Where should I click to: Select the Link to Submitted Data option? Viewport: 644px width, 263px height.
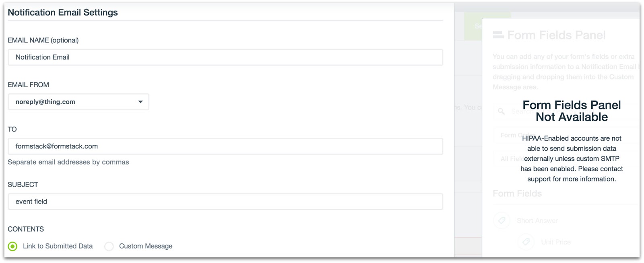pos(13,246)
